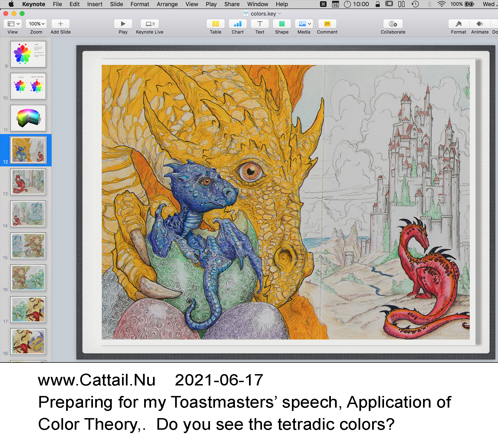Open the View menu in menu bar

click(192, 4)
